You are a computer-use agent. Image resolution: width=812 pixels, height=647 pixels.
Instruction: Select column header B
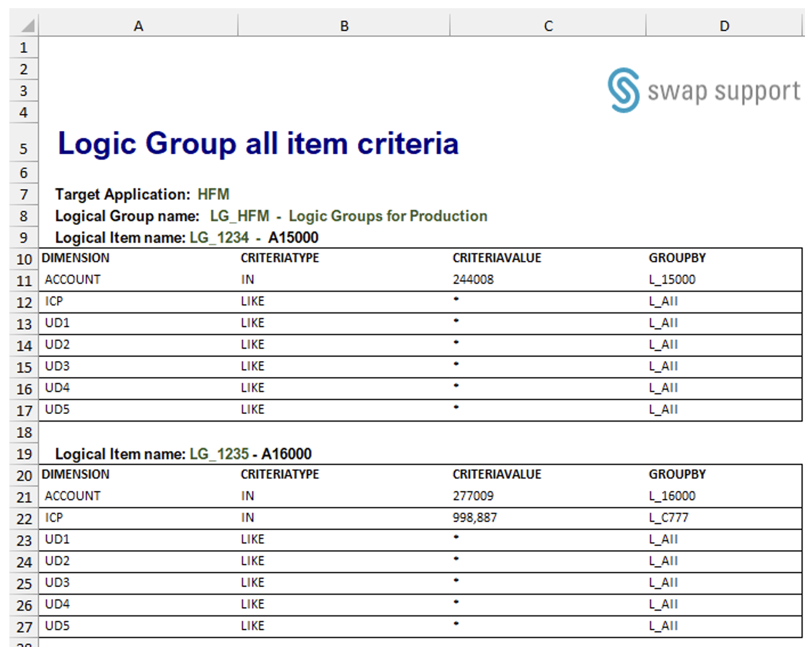[x=344, y=25]
